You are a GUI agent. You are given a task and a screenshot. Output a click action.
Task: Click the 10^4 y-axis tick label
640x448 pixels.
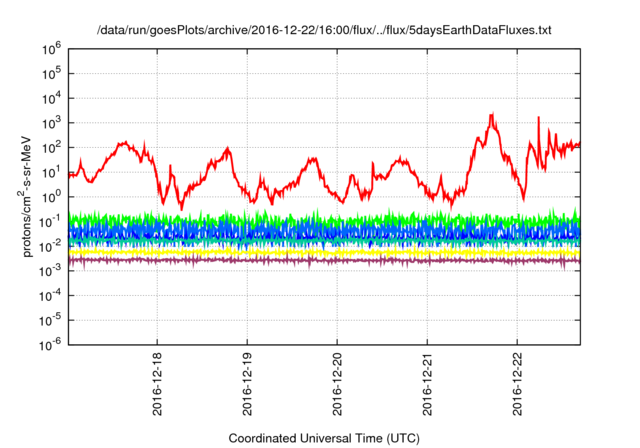51,98
